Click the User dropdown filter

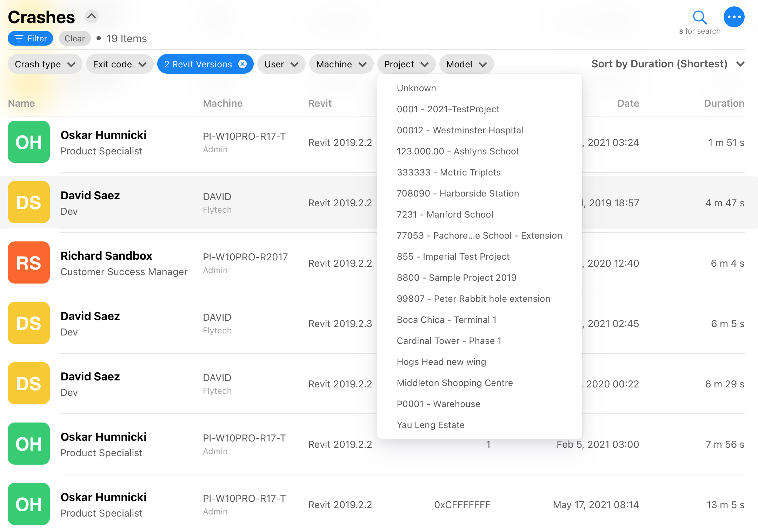pyautogui.click(x=280, y=64)
